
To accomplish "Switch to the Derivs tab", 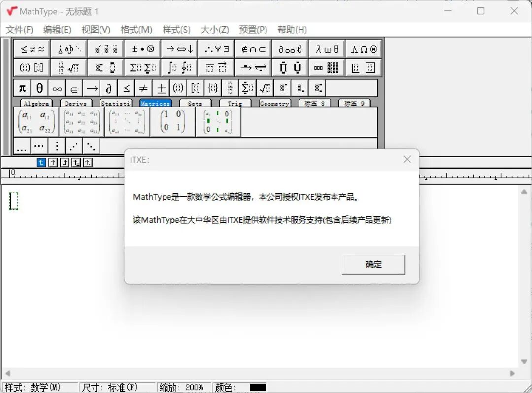I will click(76, 103).
